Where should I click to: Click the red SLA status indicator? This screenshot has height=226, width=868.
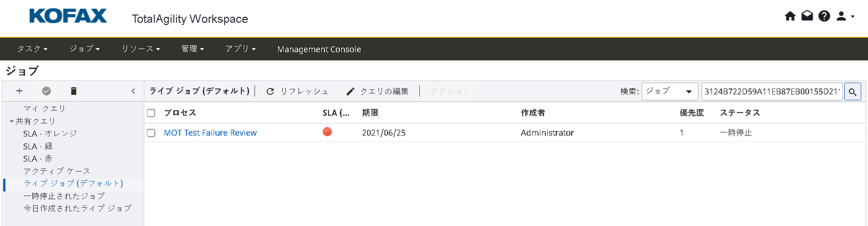tap(327, 132)
